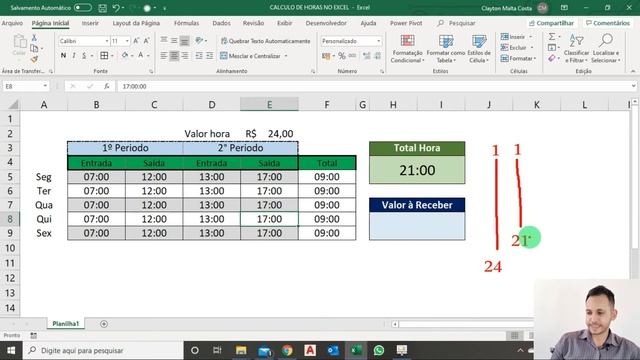Screen dimensions: 640x360
Task: Switch to the Fórmulas tab
Action: pyautogui.click(x=186, y=23)
